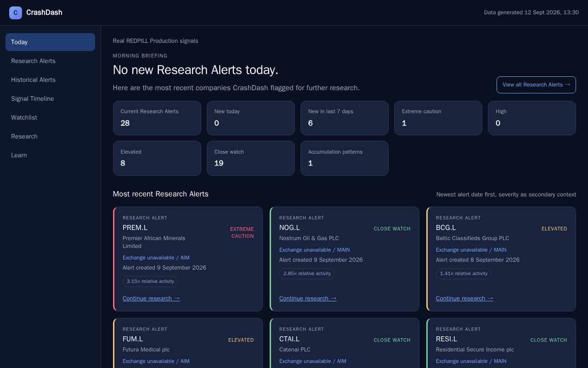The height and width of the screenshot is (368, 588).
Task: Click the PREM.L ticker heading
Action: 135,228
